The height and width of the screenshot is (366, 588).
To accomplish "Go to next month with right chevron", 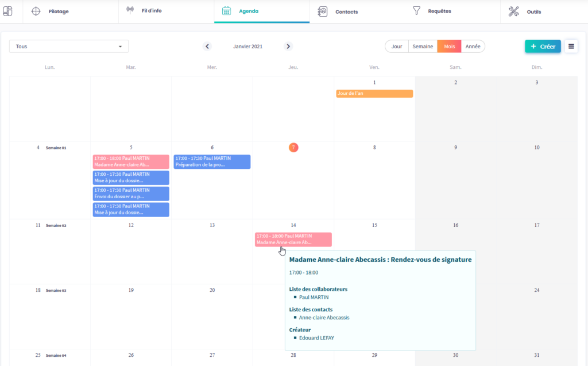I will pos(288,47).
